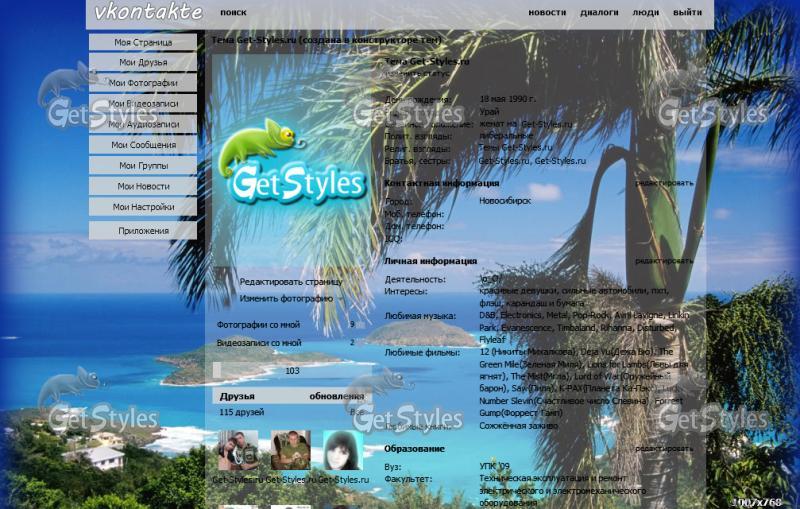The width and height of the screenshot is (800, 509).
Task: Click the vkontakte logo in header
Action: coord(148,13)
